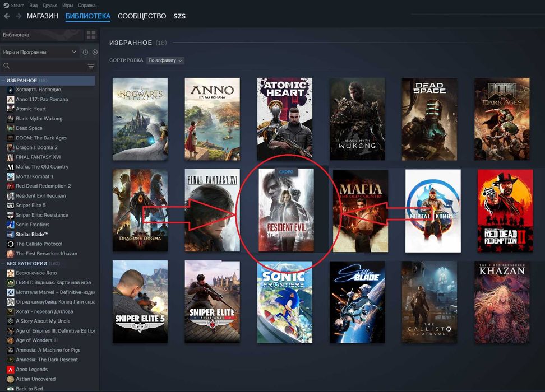Open advanced filter settings icon
This screenshot has height=392, width=545.
[91, 66]
